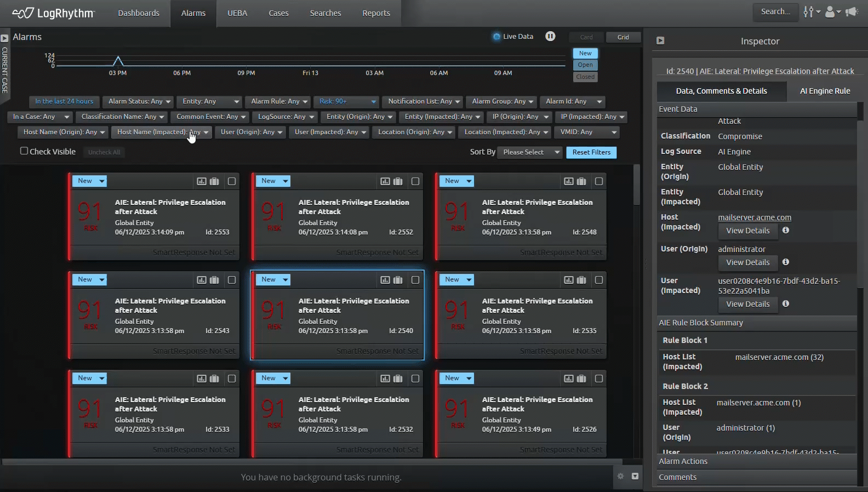Click the case briefcase icon on alarm 2548
Image resolution: width=868 pixels, height=492 pixels.
(x=581, y=181)
